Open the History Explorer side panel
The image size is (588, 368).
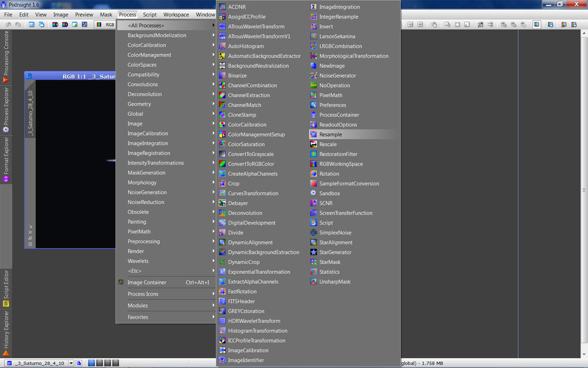6,333
